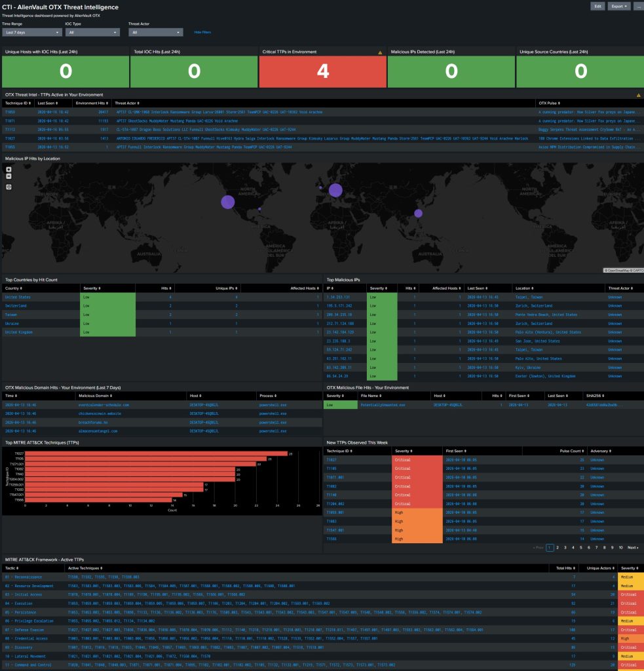The height and width of the screenshot is (671, 644).
Task: Sort Top Countries table by Hits column
Action: [x=164, y=288]
